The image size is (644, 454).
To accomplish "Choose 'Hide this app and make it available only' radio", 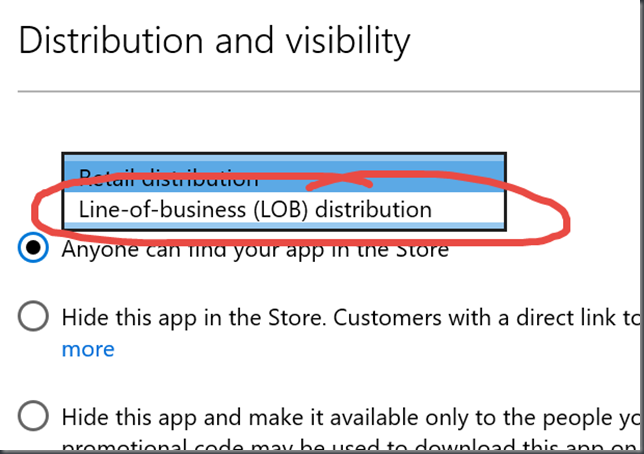I will coord(33,415).
